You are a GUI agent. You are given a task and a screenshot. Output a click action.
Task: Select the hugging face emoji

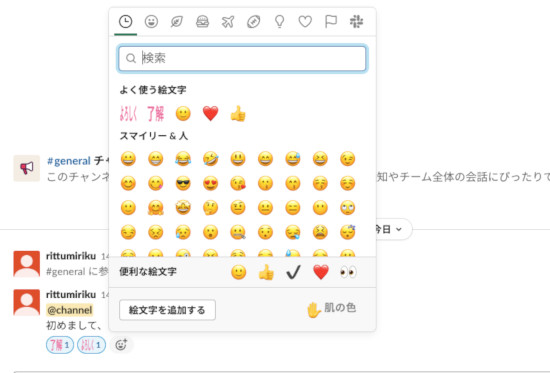click(155, 208)
